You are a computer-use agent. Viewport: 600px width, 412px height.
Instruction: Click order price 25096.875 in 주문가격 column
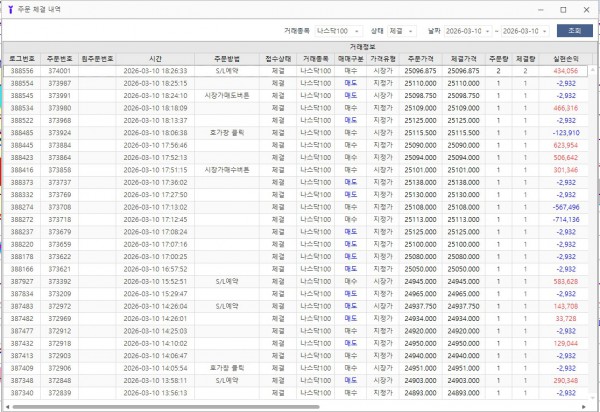coord(421,71)
